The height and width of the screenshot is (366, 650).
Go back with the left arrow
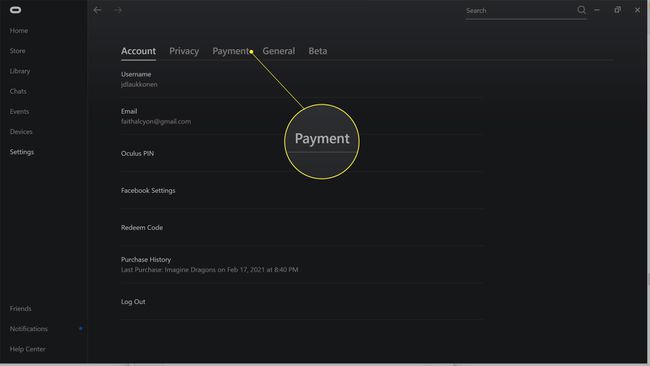click(97, 10)
